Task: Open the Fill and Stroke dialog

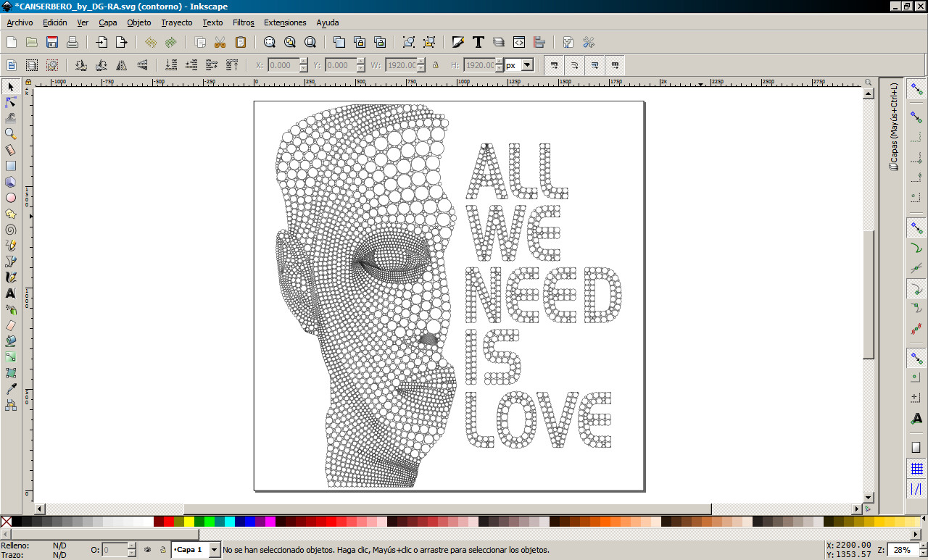Action: [459, 42]
